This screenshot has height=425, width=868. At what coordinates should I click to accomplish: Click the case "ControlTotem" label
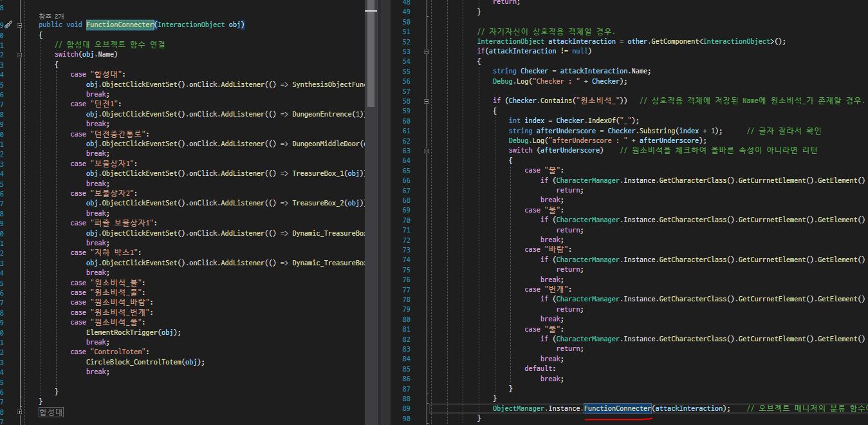coord(110,352)
